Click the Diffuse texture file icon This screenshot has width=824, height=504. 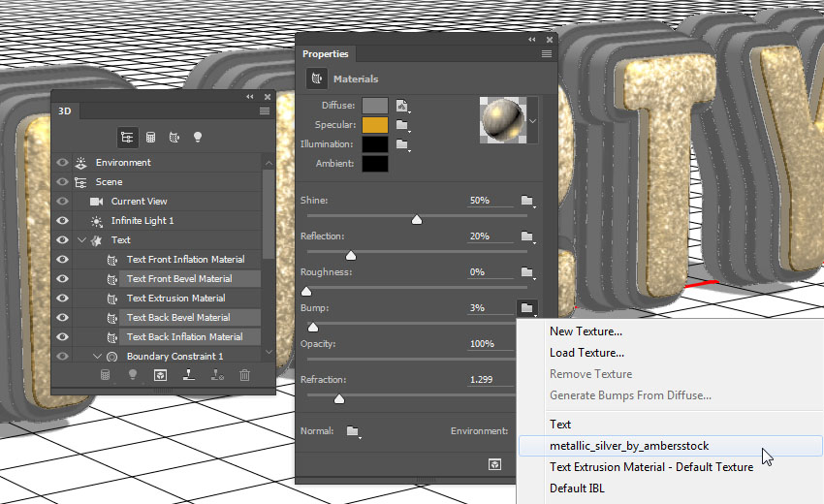(400, 105)
